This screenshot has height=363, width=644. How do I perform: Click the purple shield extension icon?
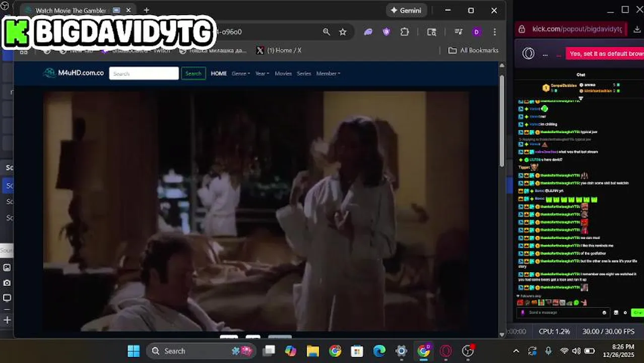387,32
